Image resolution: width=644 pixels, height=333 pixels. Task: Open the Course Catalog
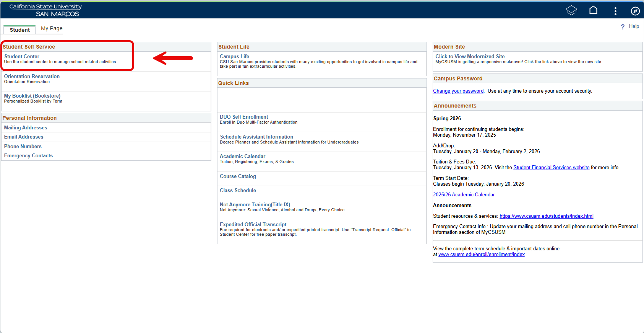238,176
